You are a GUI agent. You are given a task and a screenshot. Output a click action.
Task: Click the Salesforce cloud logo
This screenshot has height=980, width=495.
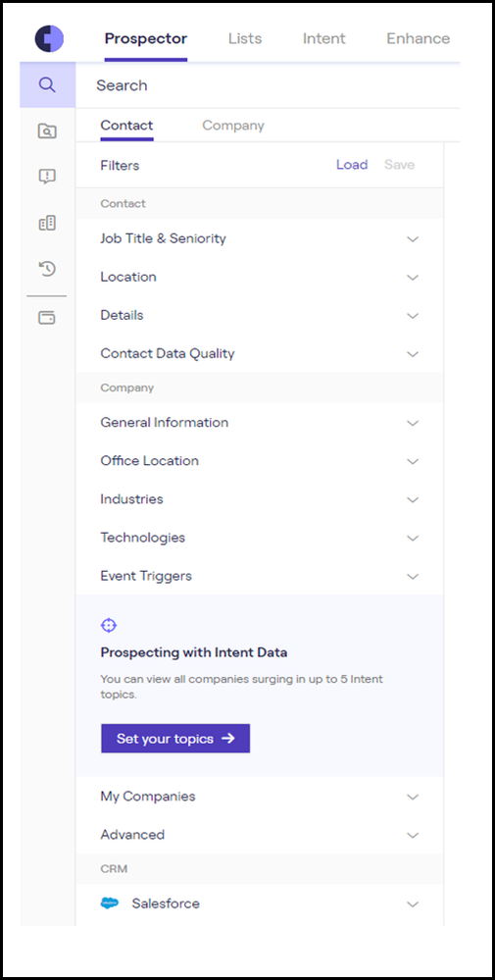[x=109, y=903]
